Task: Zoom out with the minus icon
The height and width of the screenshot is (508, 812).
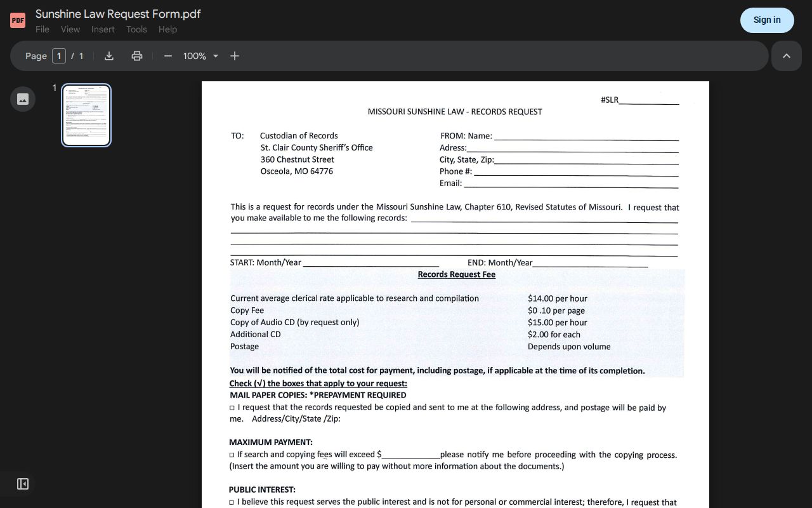Action: click(x=168, y=56)
